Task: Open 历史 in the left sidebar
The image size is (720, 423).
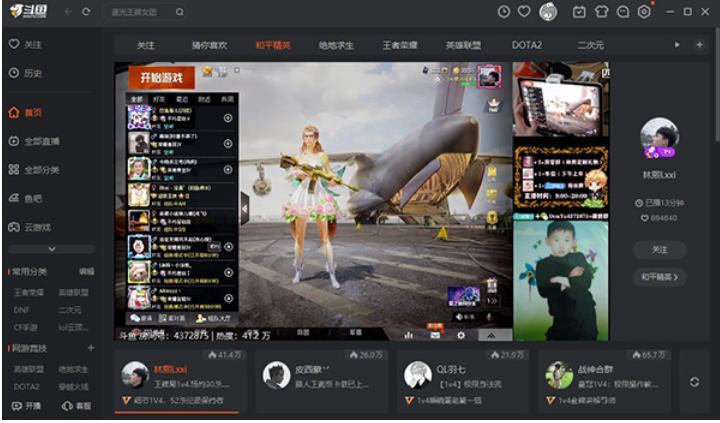Action: tap(26, 73)
